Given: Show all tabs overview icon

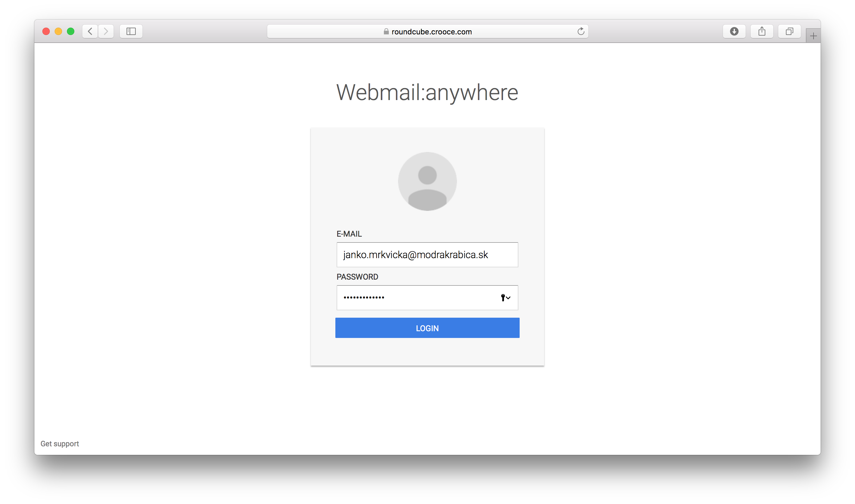Looking at the screenshot, I should 789,31.
